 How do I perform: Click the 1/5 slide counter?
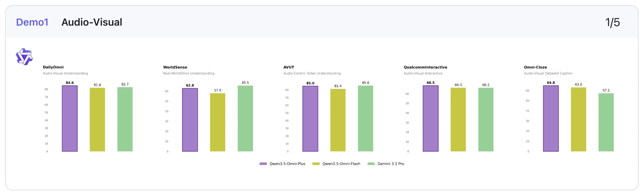coord(612,22)
